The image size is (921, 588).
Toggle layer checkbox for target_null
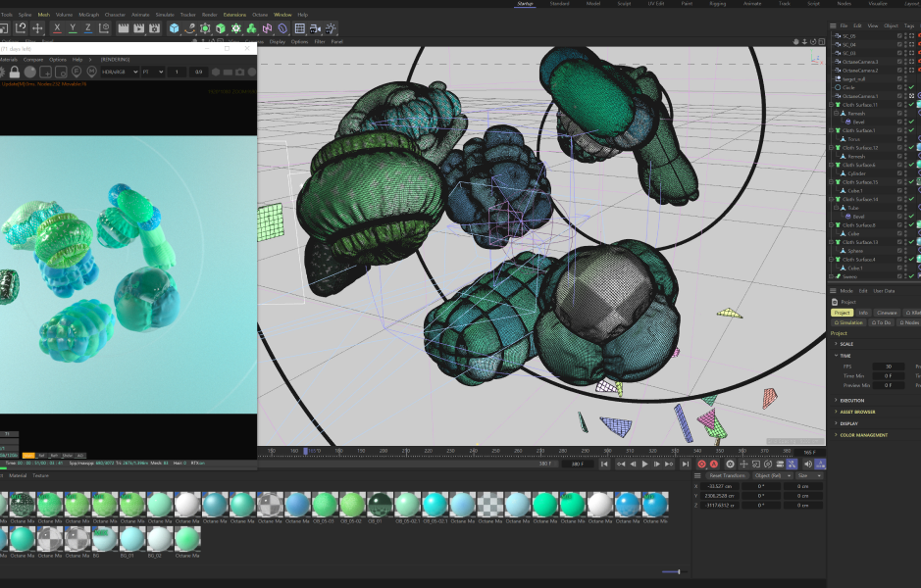899,78
